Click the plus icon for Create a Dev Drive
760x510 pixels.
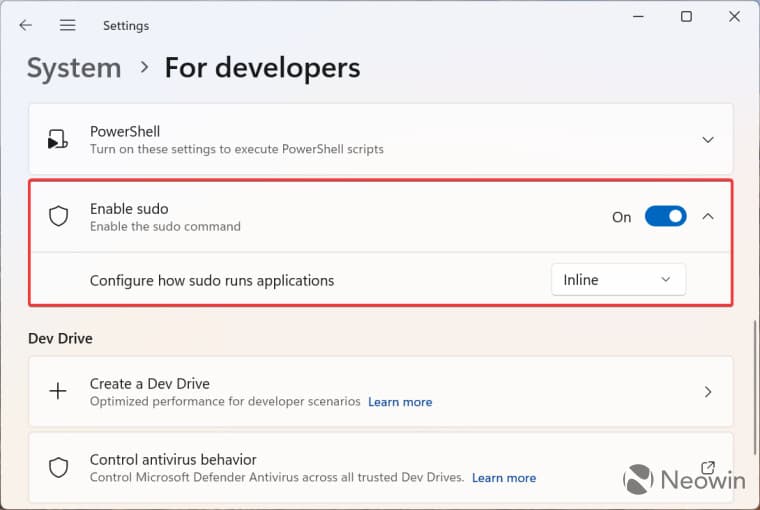click(58, 391)
